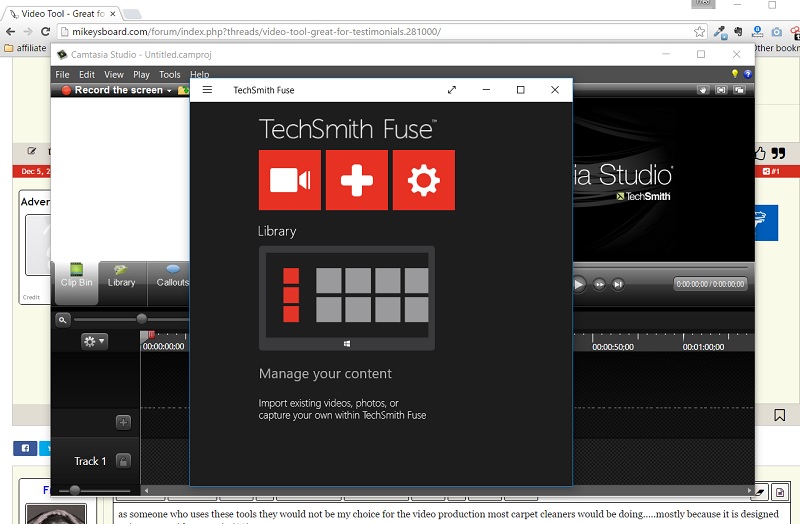Click the Camtasia help question mark icon
Image resolution: width=800 pixels, height=524 pixels.
pyautogui.click(x=747, y=74)
